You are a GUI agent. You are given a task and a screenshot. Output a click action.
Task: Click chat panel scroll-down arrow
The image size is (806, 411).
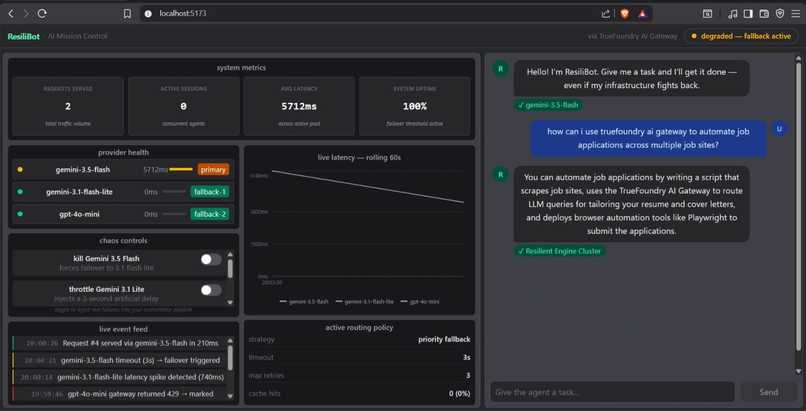[798, 371]
